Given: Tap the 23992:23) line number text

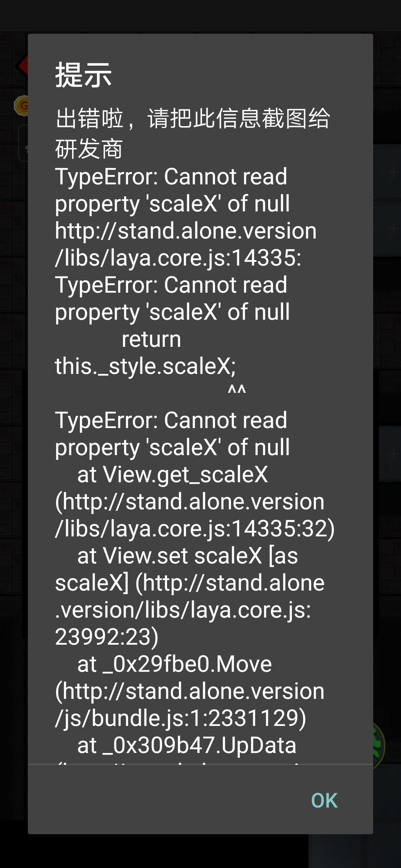Looking at the screenshot, I should coord(107,637).
